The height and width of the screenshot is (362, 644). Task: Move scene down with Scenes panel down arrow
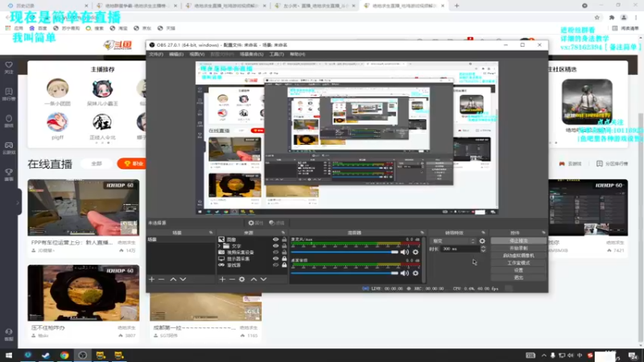183,279
